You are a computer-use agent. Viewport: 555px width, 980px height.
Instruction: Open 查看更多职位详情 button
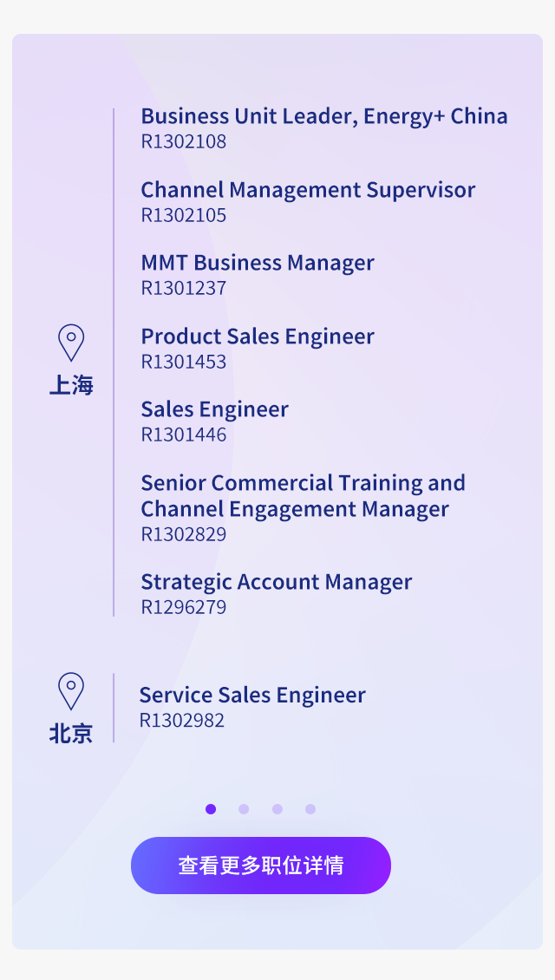(x=261, y=866)
